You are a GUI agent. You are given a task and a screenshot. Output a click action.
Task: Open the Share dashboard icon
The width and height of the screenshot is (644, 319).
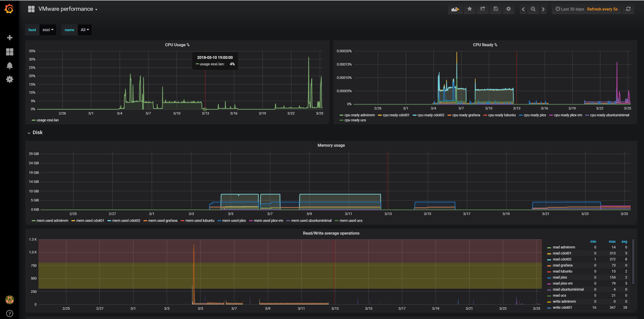pos(482,9)
